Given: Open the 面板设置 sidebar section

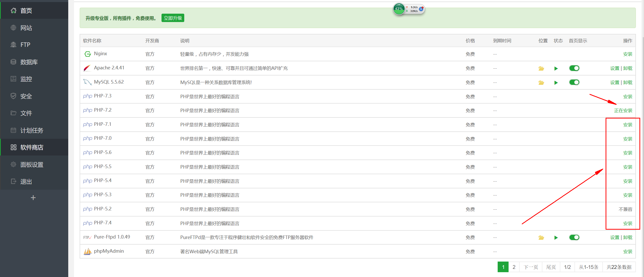Looking at the screenshot, I should coord(34,164).
